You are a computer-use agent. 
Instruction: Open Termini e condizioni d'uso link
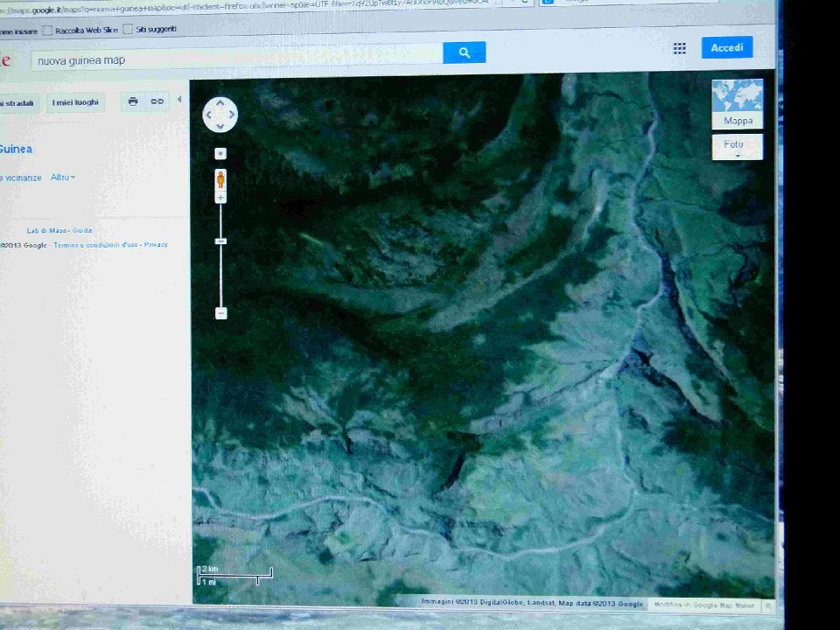tap(96, 245)
